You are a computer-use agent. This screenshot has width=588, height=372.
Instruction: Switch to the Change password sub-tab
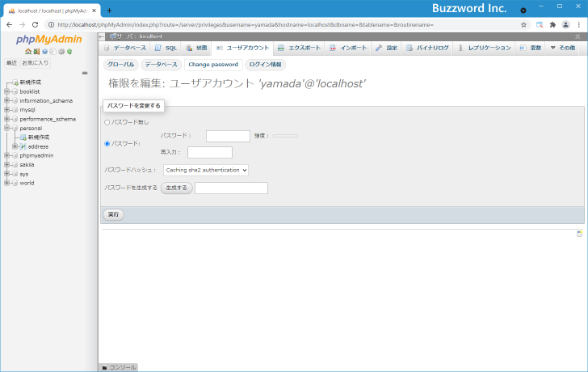tap(213, 65)
